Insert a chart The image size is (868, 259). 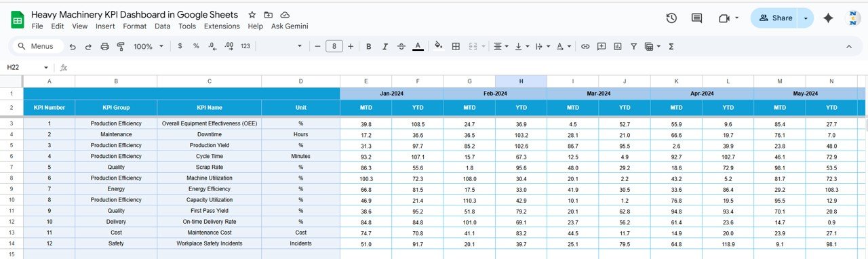coord(618,46)
